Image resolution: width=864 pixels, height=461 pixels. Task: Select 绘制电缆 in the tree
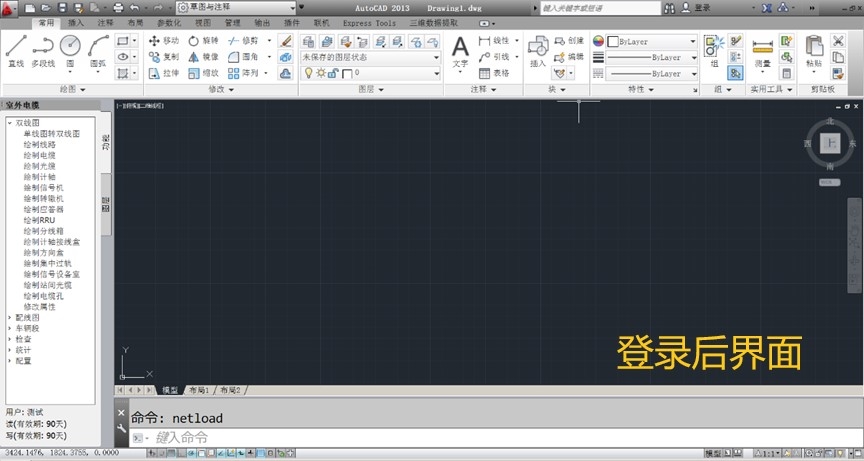pos(40,155)
